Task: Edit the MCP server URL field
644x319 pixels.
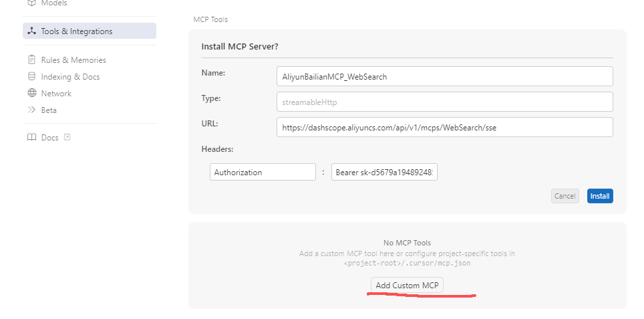Action: pyautogui.click(x=445, y=128)
